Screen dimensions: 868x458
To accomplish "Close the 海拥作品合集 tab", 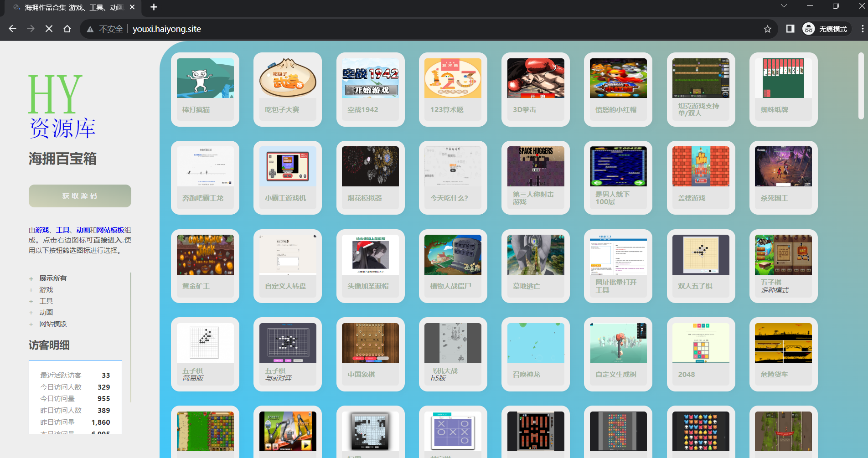I will click(132, 7).
